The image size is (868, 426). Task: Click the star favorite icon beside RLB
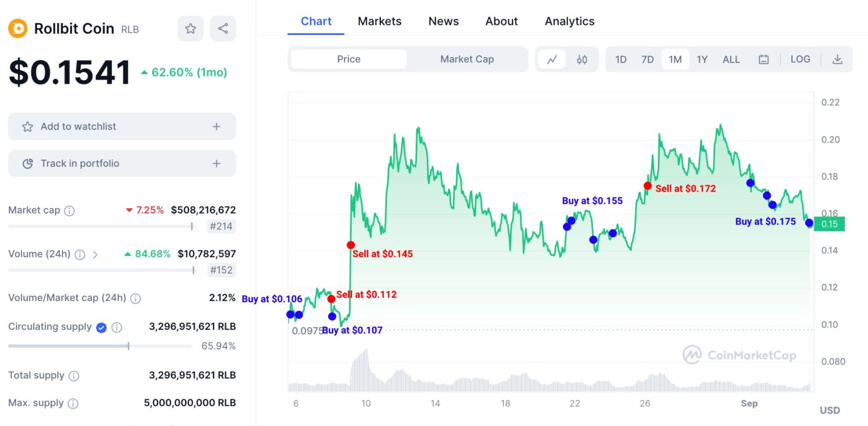[x=190, y=29]
